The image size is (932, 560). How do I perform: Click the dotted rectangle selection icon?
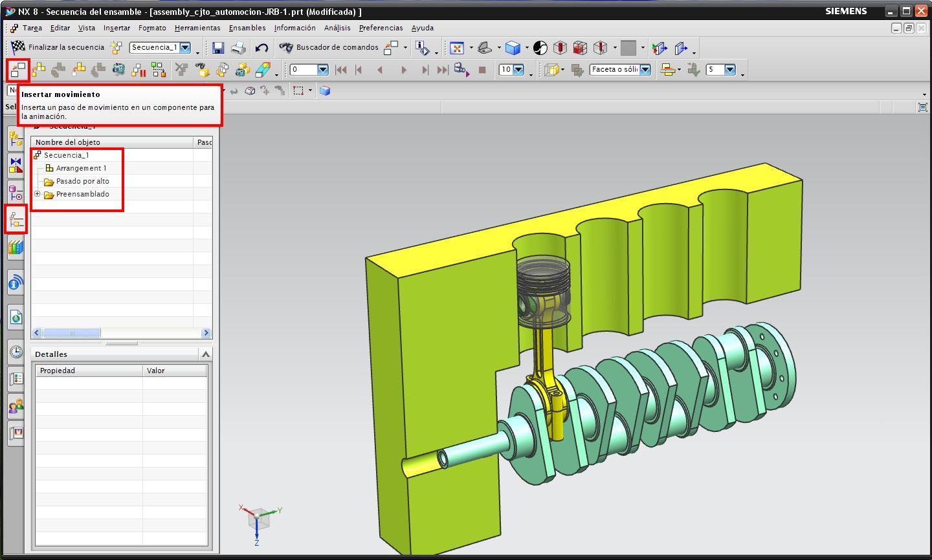[x=298, y=91]
